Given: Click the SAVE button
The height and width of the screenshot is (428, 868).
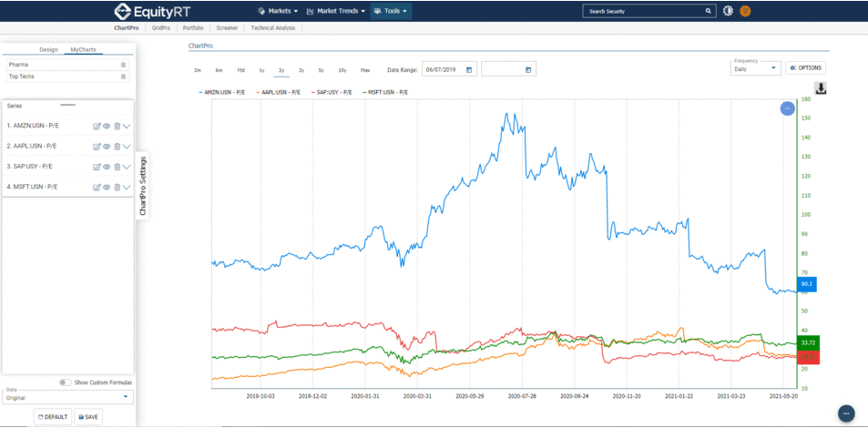Looking at the screenshot, I should click(88, 417).
